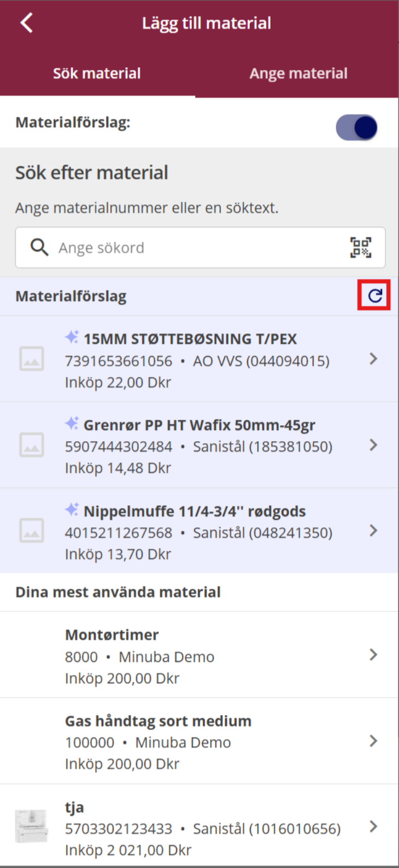Click image placeholder for Grenrør PP HT
This screenshot has height=868, width=399.
coord(32,445)
